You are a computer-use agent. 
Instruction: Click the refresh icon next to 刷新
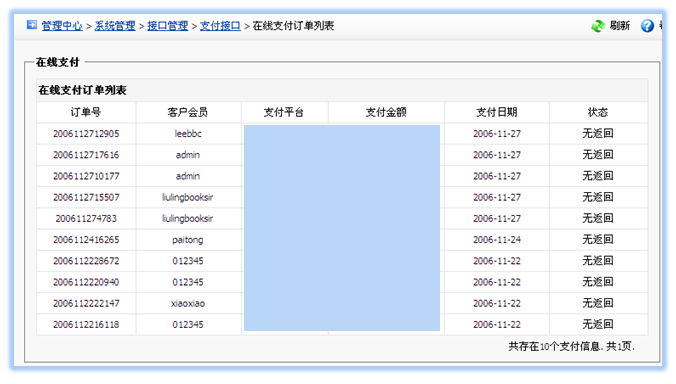point(598,26)
